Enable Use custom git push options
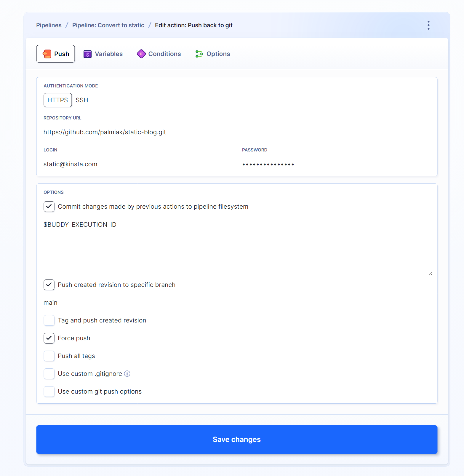Viewport: 464px width, 476px height. click(49, 392)
